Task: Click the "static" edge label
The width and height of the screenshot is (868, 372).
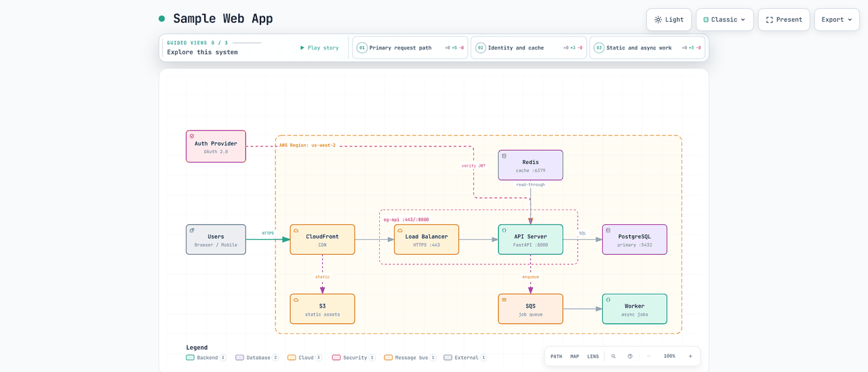Action: click(322, 276)
